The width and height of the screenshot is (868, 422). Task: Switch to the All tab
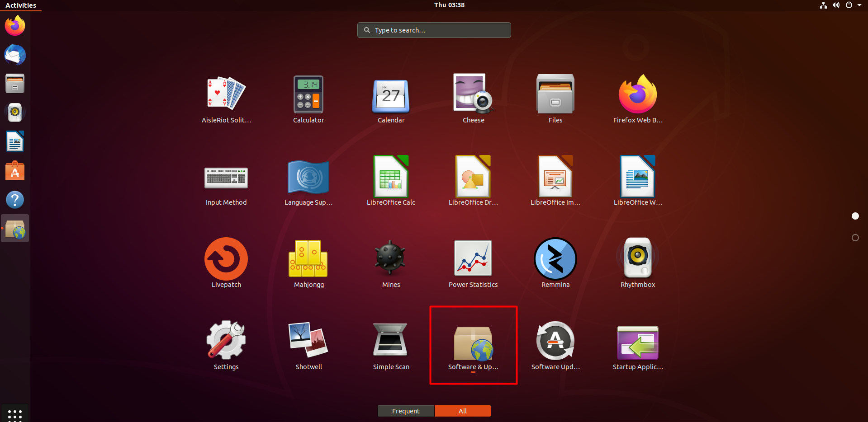tap(463, 411)
